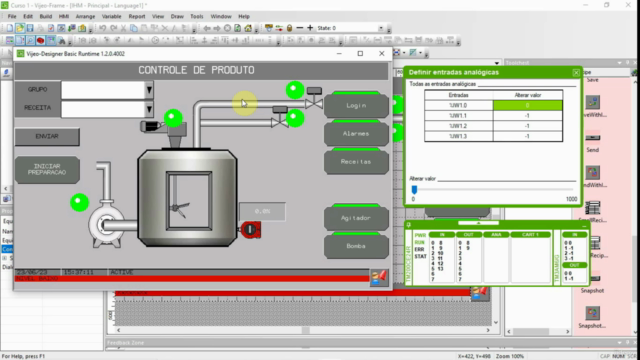Image resolution: width=640 pixels, height=360 pixels.
Task: Click the pin icon on the simulator I/O panel
Action: tap(409, 224)
